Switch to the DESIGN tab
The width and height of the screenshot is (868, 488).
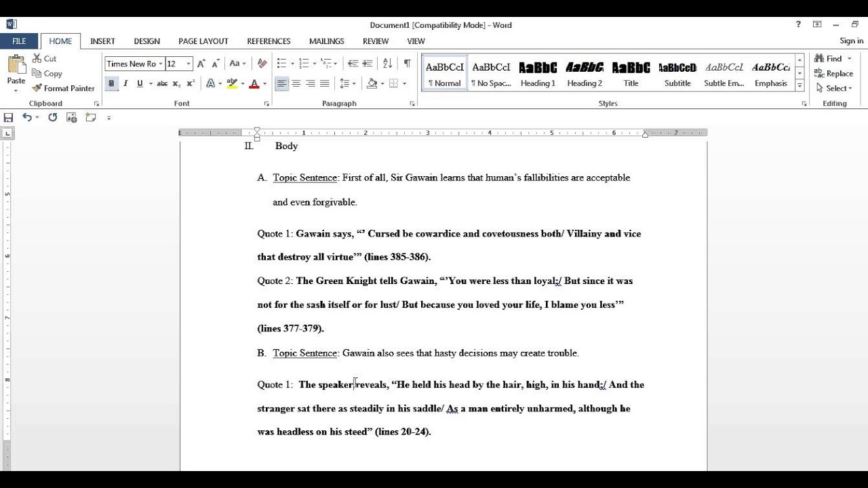[x=146, y=41]
